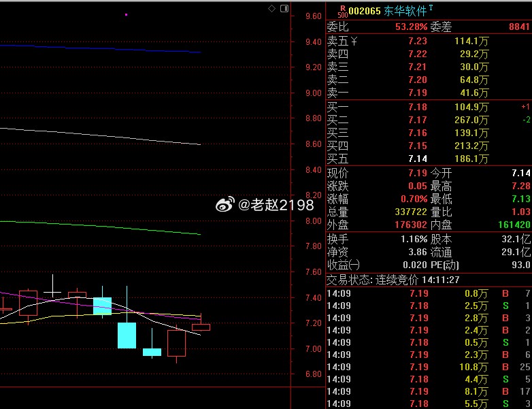Click the 买二 volume 267.0万
532x409 pixels.
click(471, 120)
